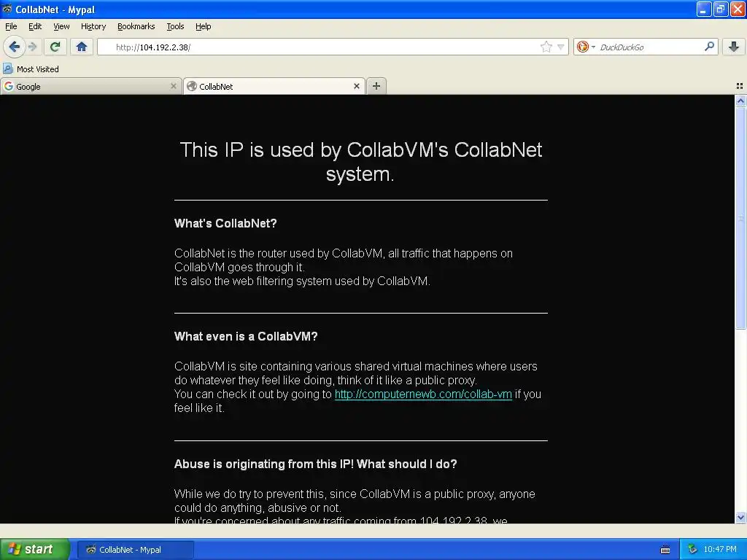Open the Most Visited bookmarks folder
Viewport: 747px width, 560px height.
tap(31, 69)
